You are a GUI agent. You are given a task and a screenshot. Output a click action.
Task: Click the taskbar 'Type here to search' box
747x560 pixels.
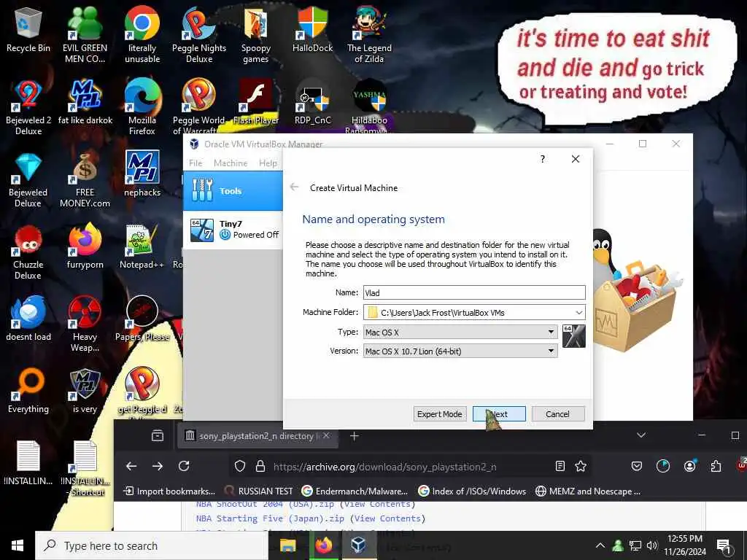tap(152, 545)
